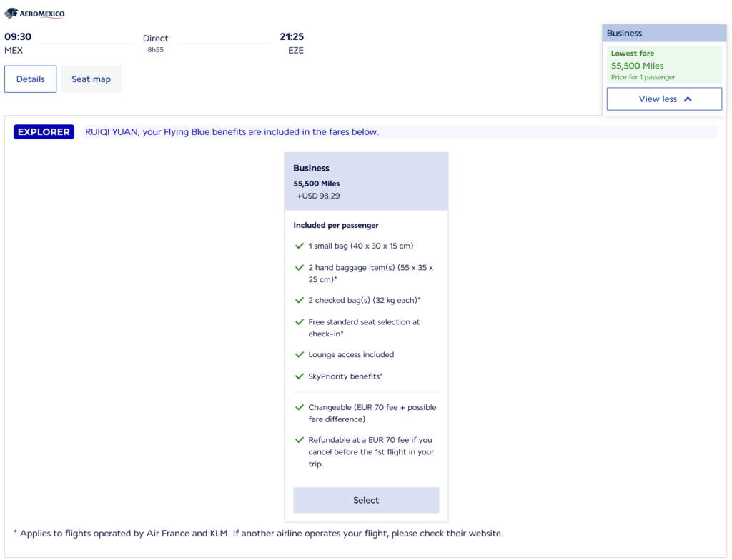Click Free standard seat selection text
Screen dimensions: 732x560
pos(364,328)
